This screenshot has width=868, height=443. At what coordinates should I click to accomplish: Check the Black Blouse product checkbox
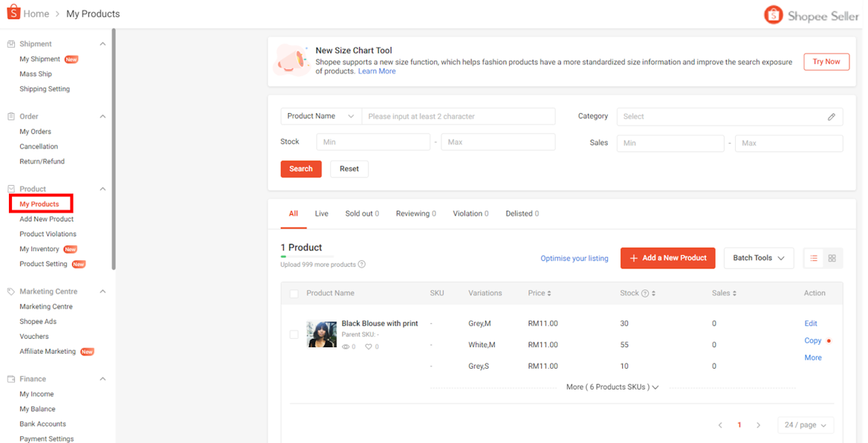coord(294,334)
